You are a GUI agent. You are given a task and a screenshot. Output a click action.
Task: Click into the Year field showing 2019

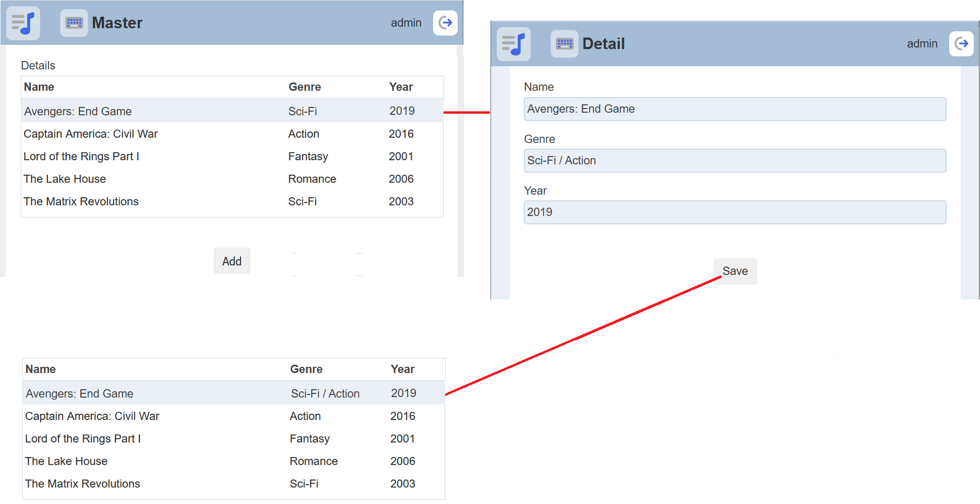click(734, 212)
